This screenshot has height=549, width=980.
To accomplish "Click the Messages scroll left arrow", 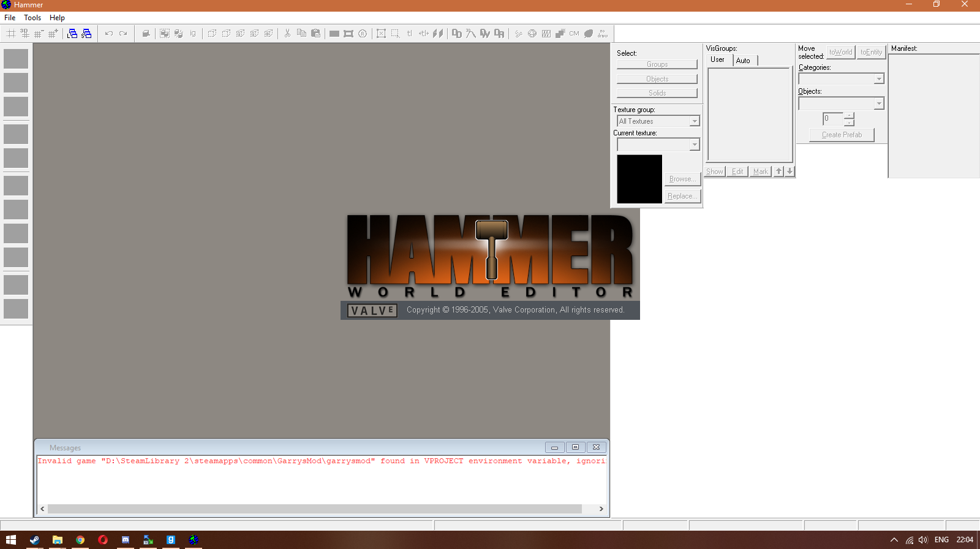I will pos(42,509).
